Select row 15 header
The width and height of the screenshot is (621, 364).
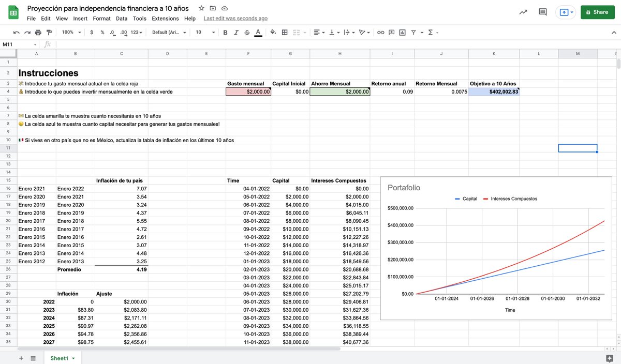(8, 180)
